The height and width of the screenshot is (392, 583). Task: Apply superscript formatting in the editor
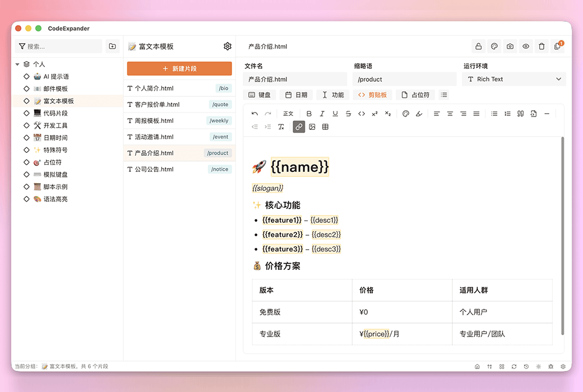(x=374, y=113)
